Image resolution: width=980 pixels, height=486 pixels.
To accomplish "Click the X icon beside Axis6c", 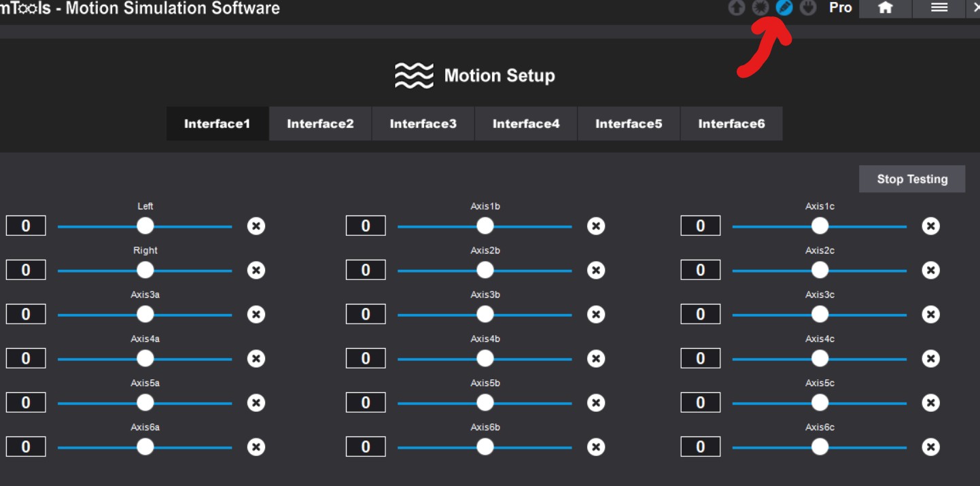I will (931, 447).
